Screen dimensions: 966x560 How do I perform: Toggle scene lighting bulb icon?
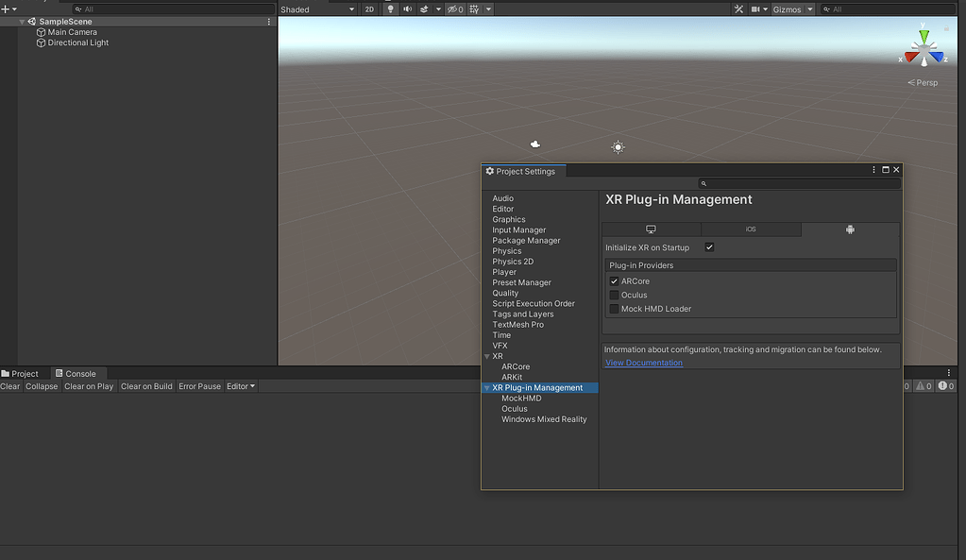[x=391, y=9]
